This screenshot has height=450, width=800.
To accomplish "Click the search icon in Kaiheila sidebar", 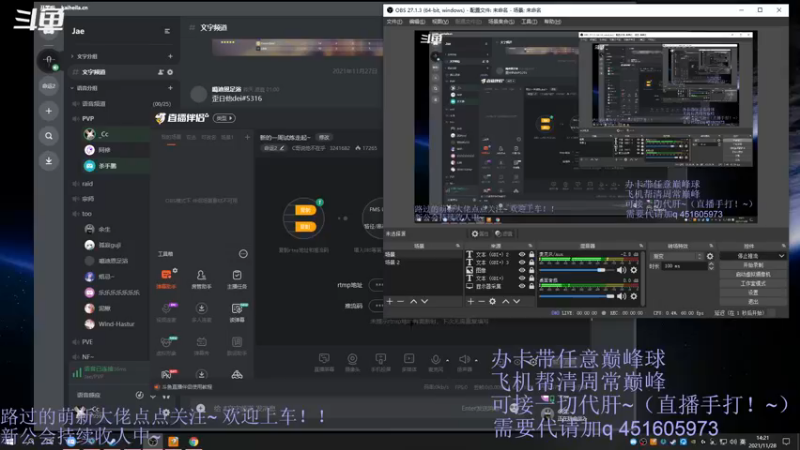I will tap(49, 136).
